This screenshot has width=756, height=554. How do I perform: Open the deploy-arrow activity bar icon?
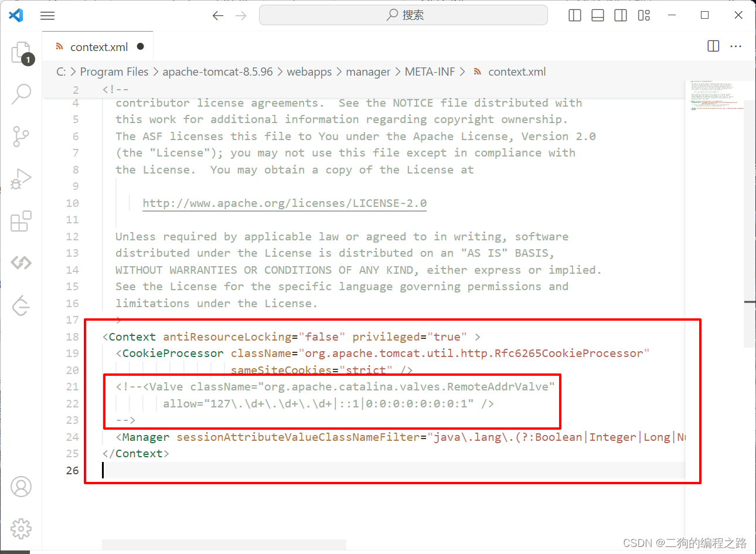click(x=21, y=305)
